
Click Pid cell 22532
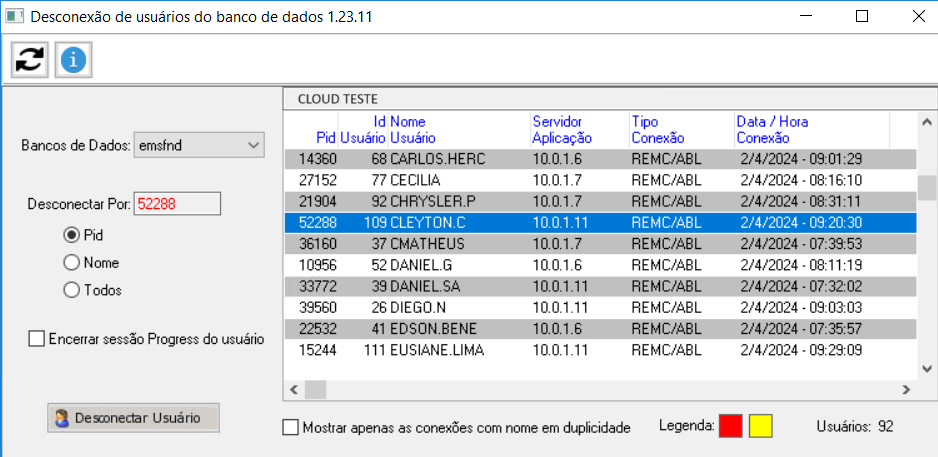tap(318, 329)
